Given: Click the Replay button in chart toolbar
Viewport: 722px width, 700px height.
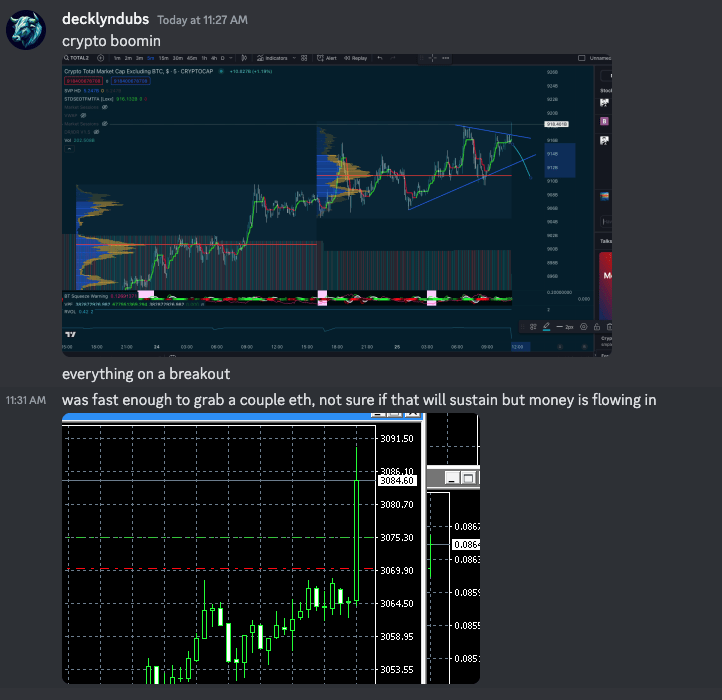Looking at the screenshot, I should (356, 59).
